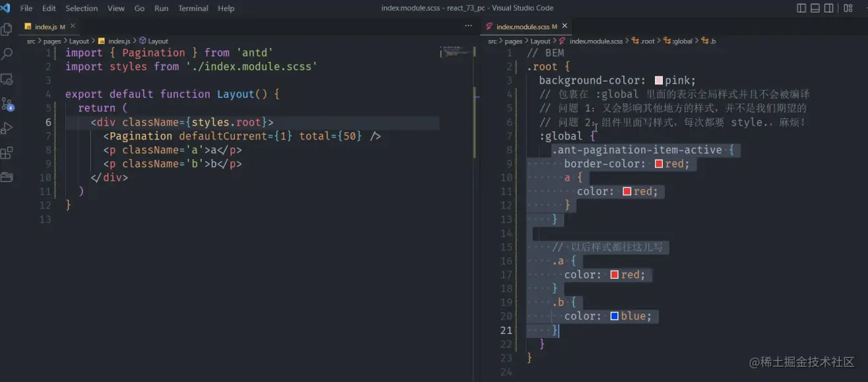The width and height of the screenshot is (868, 382).
Task: Click './index.module.scss' import path string
Action: click(x=252, y=66)
